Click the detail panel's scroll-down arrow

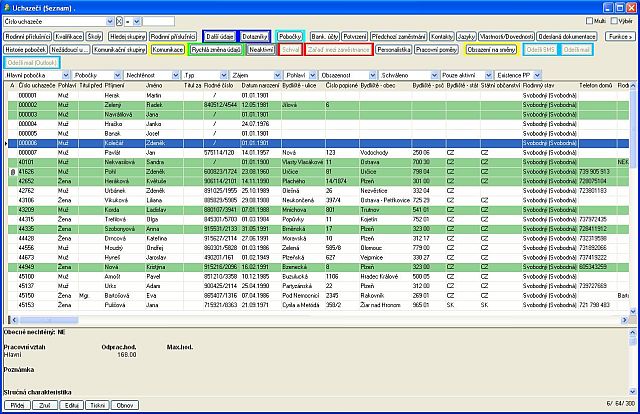[x=633, y=392]
